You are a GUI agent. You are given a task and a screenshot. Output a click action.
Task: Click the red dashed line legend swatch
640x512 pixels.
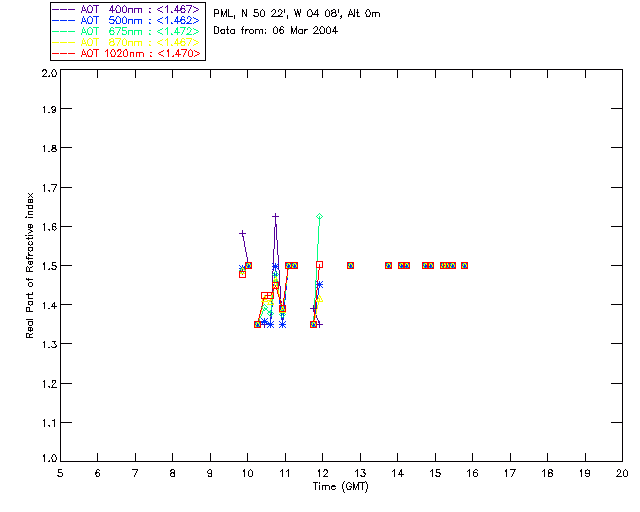tap(64, 53)
